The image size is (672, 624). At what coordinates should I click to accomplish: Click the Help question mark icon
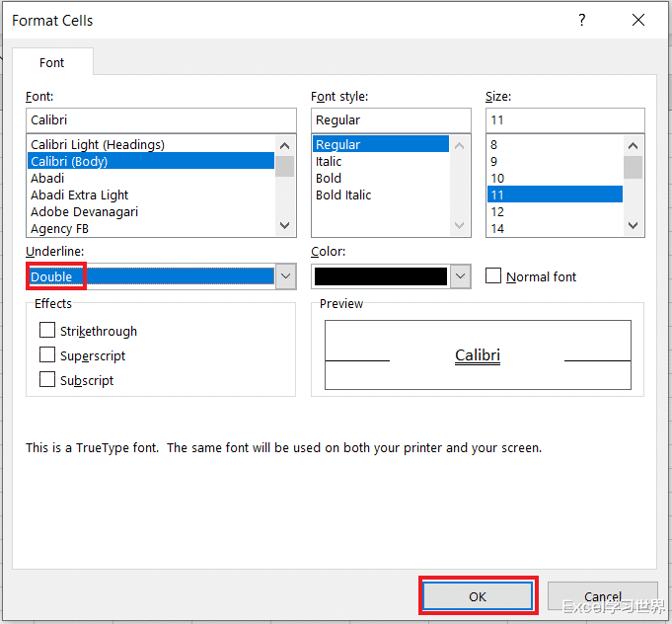(581, 20)
